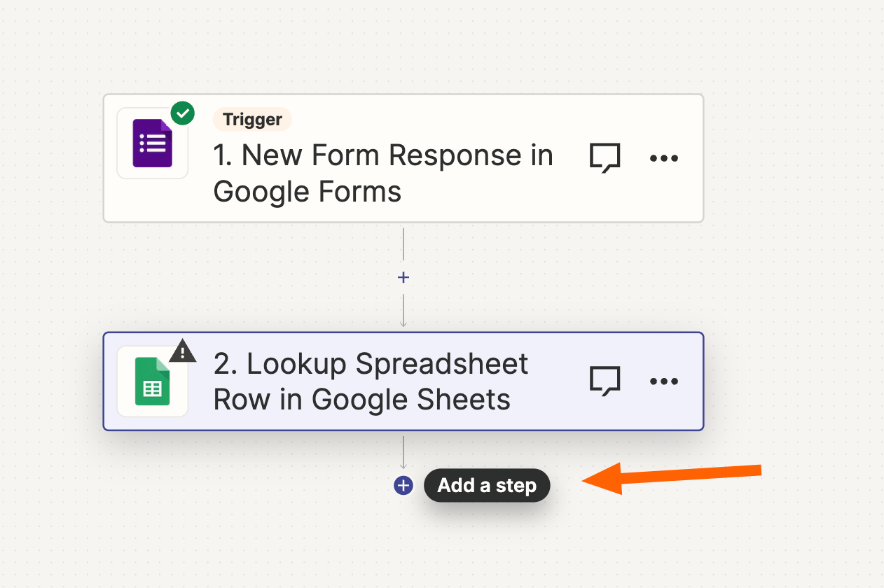The image size is (884, 588).
Task: Click the connector arrow below the Lookup step
Action: (403, 453)
